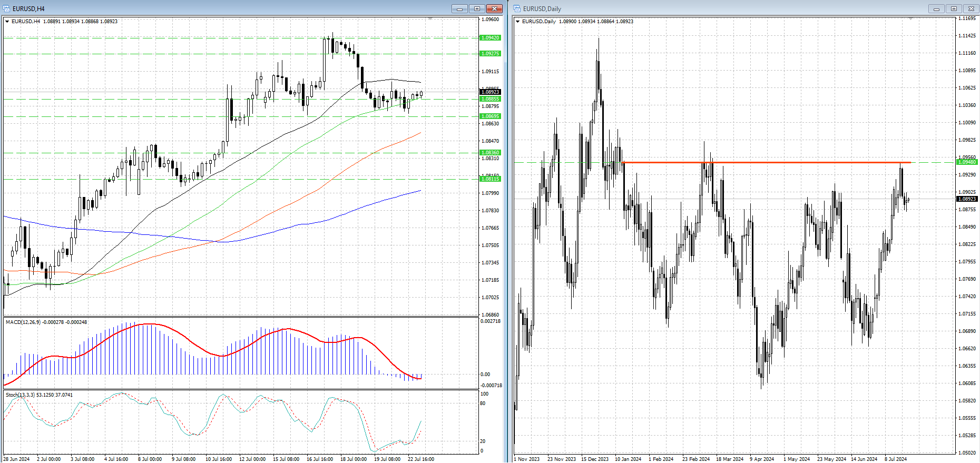Screen dimensions: 980x463
Task: Click the EURUSD,H4 window chart icon
Action: point(6,8)
